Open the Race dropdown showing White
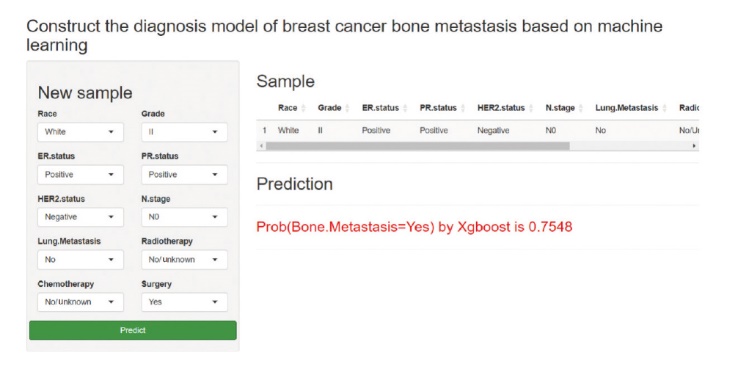 pyautogui.click(x=80, y=132)
